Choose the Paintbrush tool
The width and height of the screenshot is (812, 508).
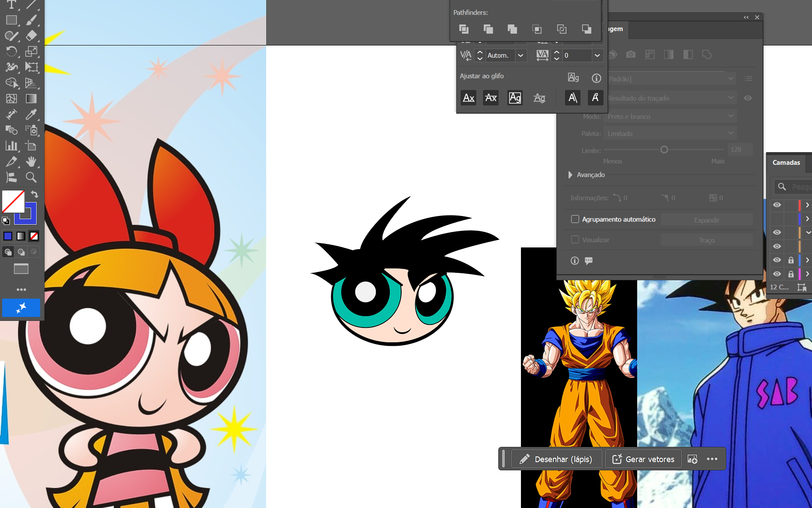point(31,20)
